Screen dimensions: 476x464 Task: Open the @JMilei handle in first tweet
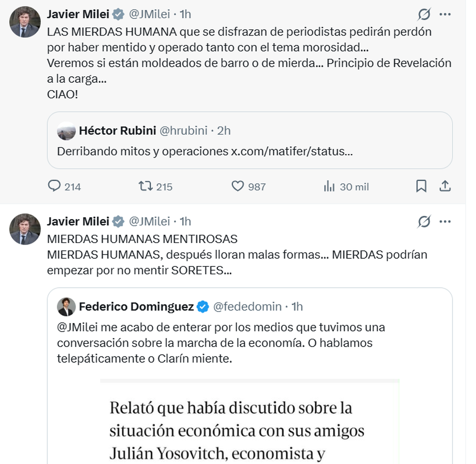150,14
